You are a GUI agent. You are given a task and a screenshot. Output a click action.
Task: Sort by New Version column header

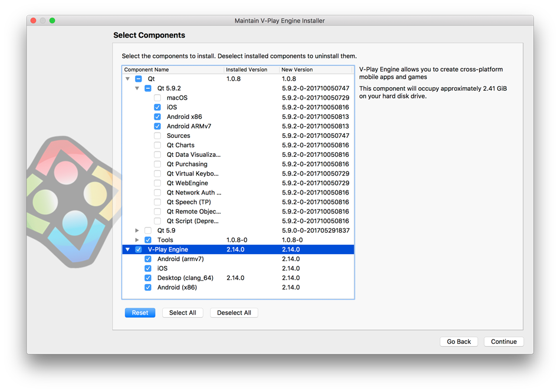coord(317,70)
